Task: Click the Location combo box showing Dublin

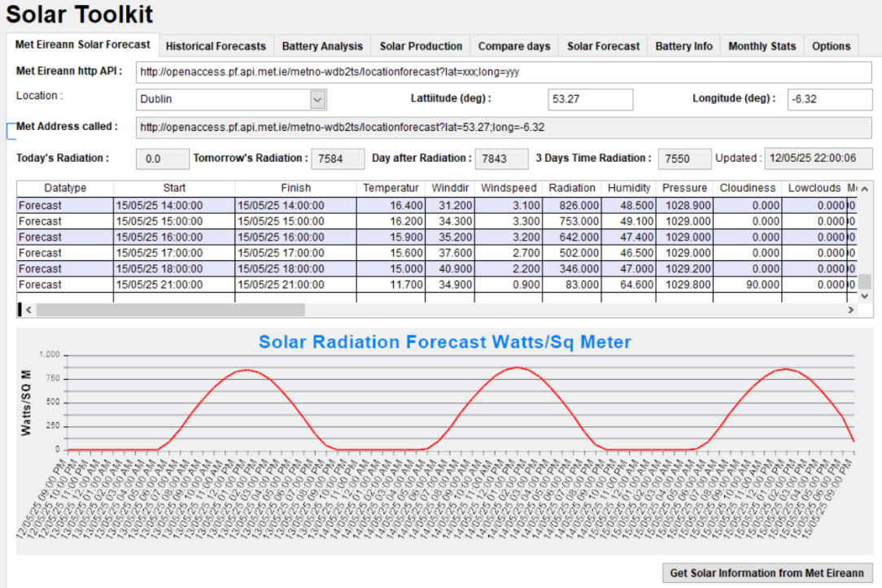Action: pos(231,99)
